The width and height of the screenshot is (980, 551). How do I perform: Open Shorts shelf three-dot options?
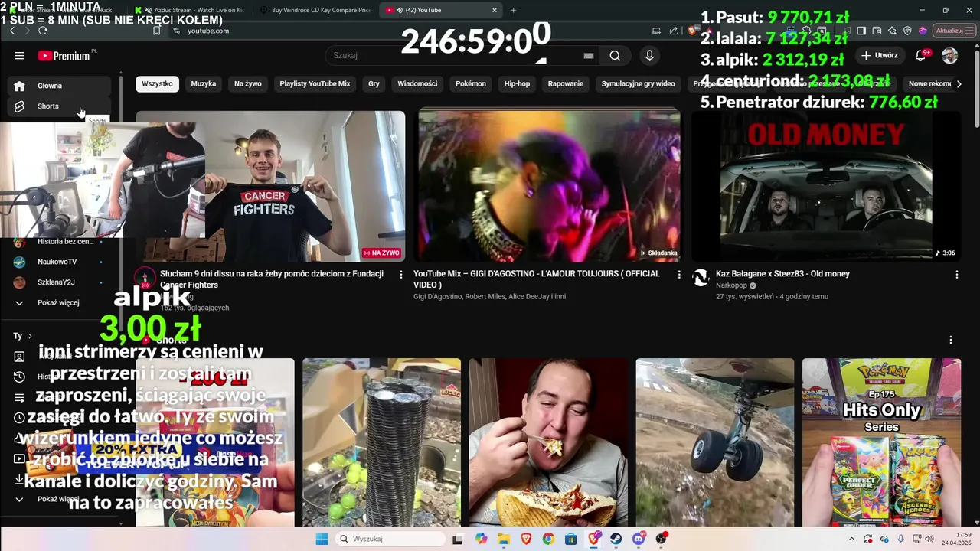pyautogui.click(x=951, y=340)
